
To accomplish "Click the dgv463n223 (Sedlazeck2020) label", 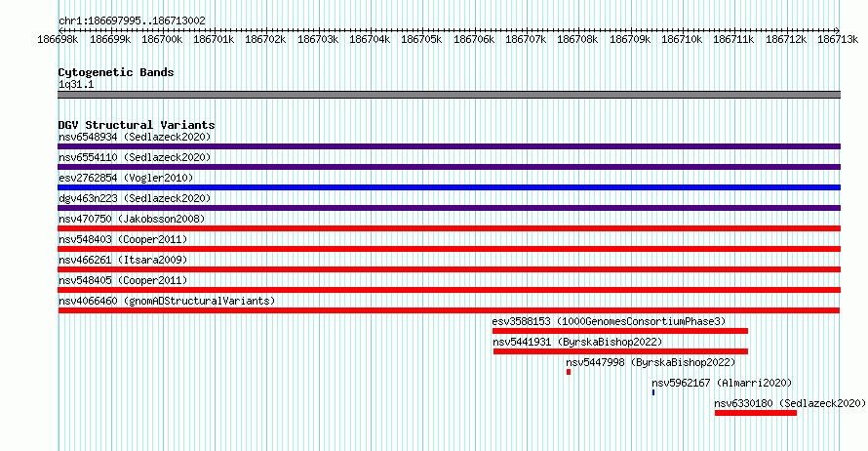I will click(135, 198).
